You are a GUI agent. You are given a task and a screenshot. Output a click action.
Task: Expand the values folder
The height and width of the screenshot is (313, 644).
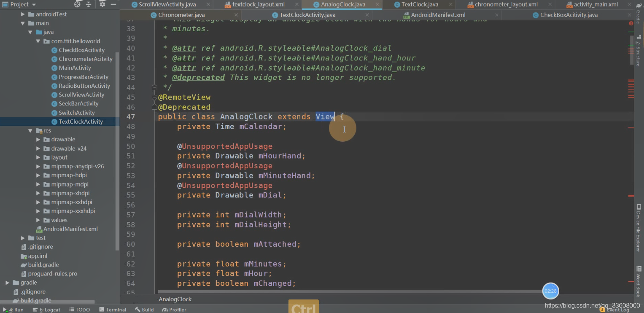[x=38, y=220]
